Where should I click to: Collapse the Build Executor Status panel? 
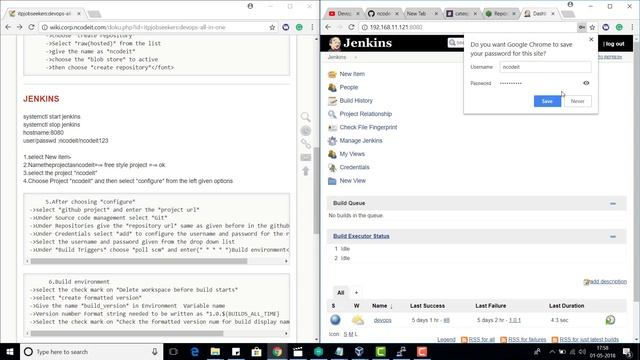point(613,236)
